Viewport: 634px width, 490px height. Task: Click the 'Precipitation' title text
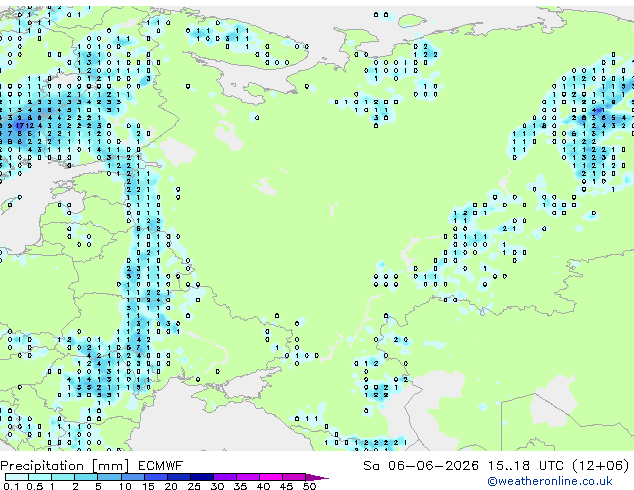[x=42, y=466]
